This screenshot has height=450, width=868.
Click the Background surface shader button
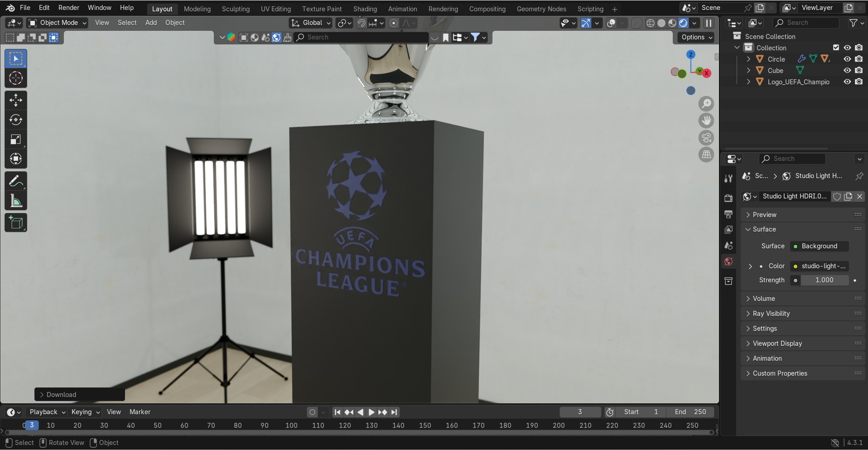pyautogui.click(x=819, y=246)
